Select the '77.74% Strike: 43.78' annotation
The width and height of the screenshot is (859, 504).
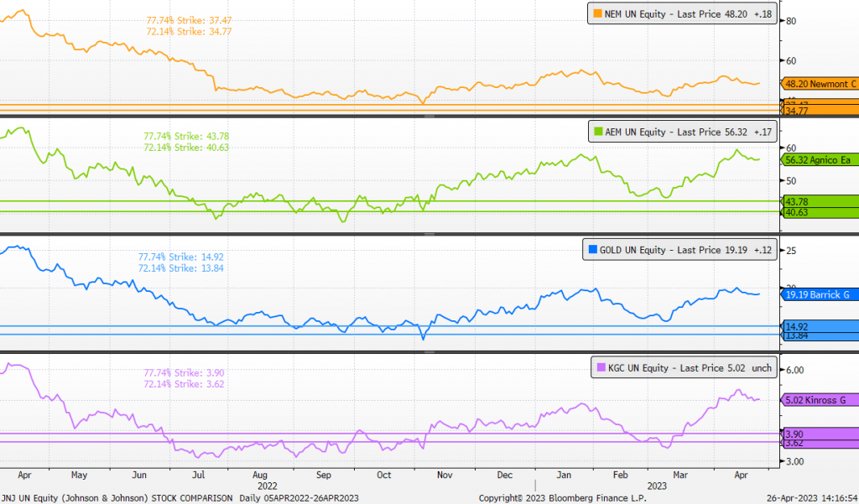pos(186,136)
